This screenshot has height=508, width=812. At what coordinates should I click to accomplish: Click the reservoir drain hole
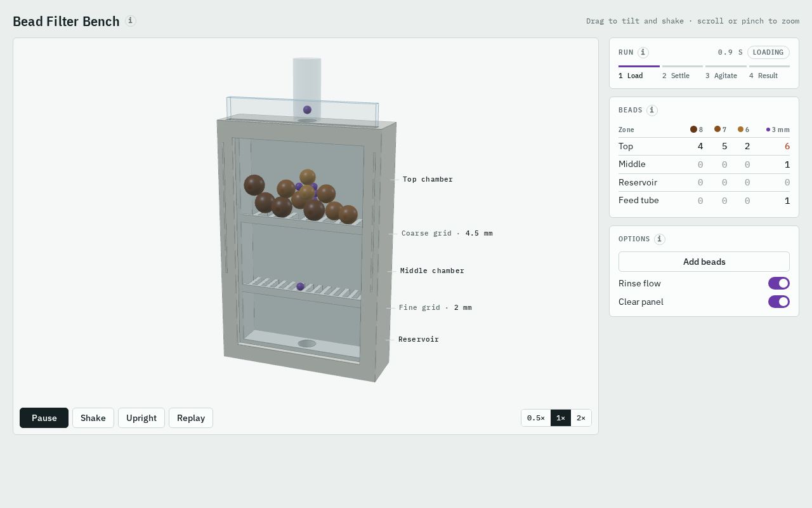click(x=307, y=344)
